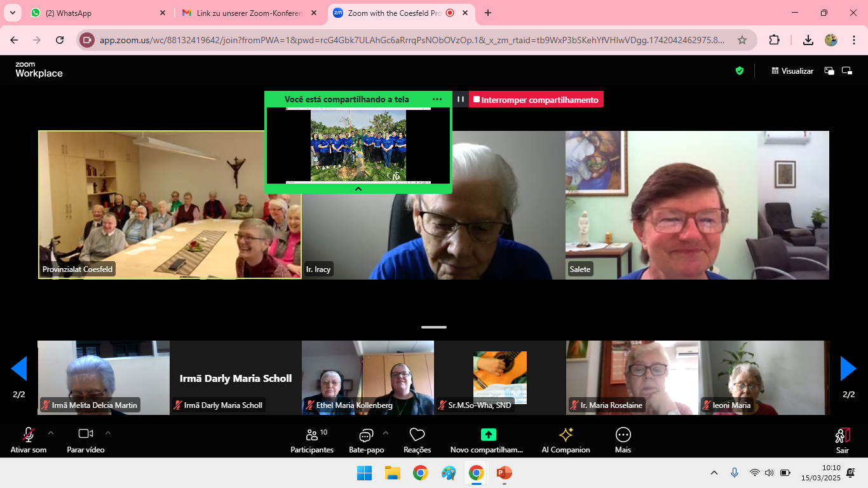Open PowerPoint from the Windows taskbar
Screen dimensions: 868x488
[504, 473]
